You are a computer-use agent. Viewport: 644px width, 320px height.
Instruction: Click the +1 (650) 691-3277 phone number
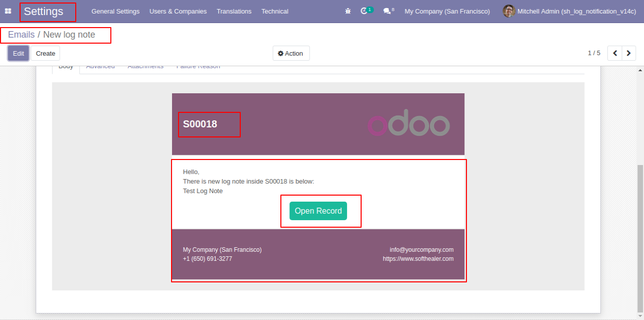208,259
